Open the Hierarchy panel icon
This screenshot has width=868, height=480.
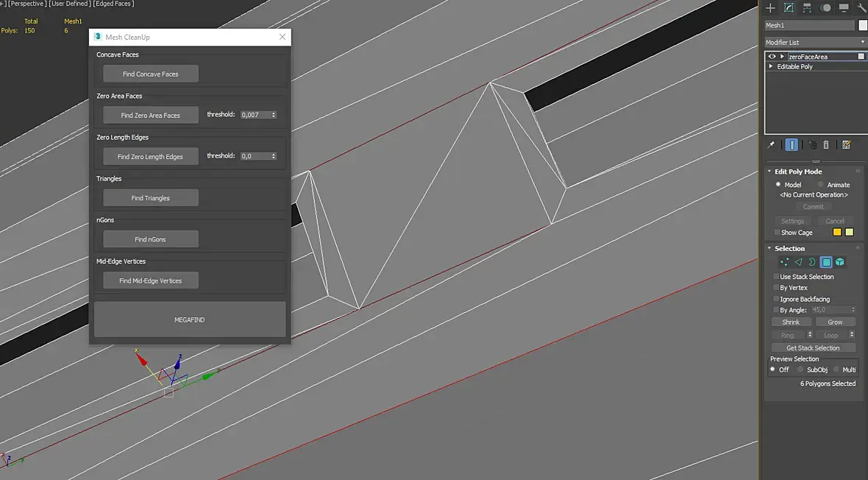tap(807, 8)
